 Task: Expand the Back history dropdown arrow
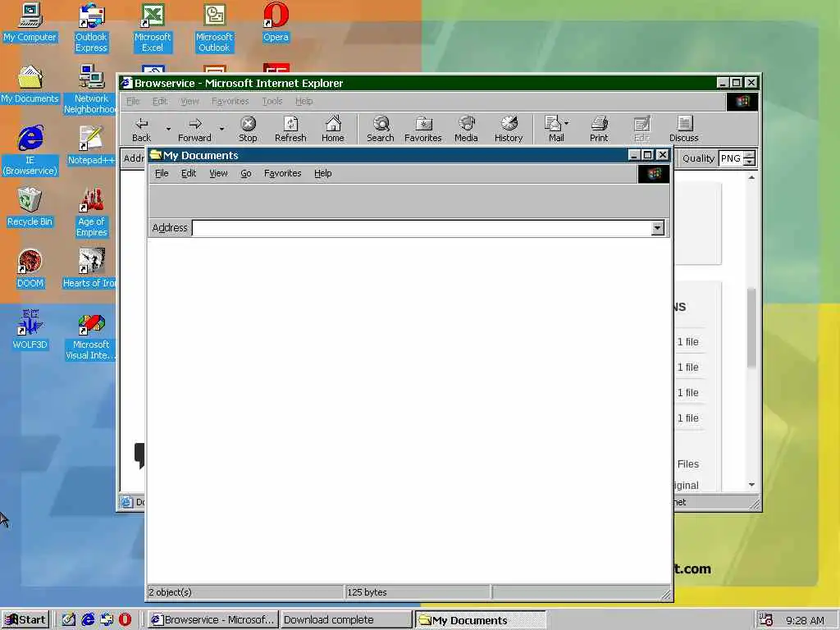click(168, 129)
